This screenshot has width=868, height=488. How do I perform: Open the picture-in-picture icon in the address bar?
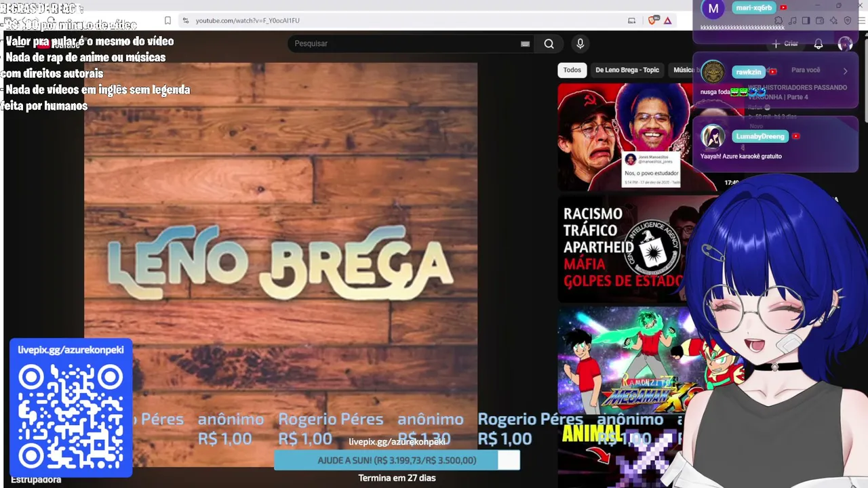632,20
